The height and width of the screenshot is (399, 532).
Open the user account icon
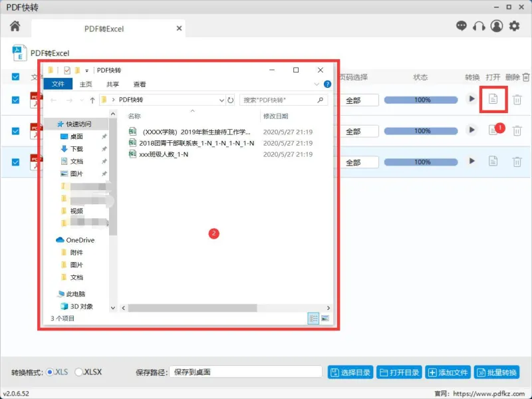pyautogui.click(x=497, y=26)
